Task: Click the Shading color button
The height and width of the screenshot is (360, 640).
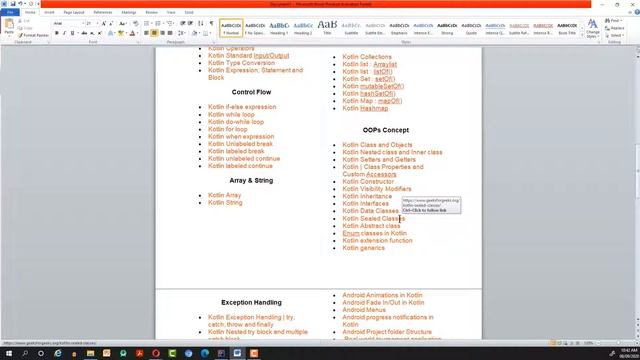Action: pos(195,33)
